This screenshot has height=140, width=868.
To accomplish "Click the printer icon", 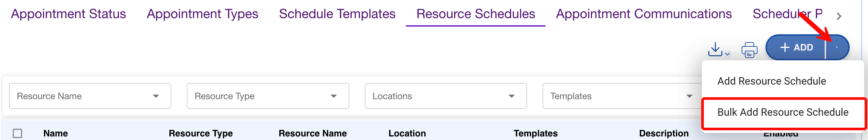I will coord(749,50).
